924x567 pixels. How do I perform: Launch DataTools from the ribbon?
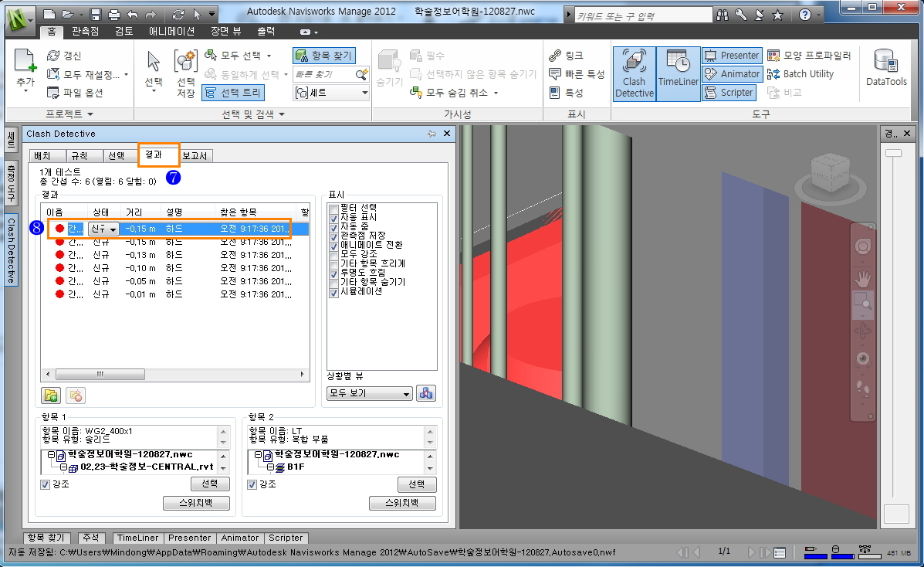click(x=886, y=70)
